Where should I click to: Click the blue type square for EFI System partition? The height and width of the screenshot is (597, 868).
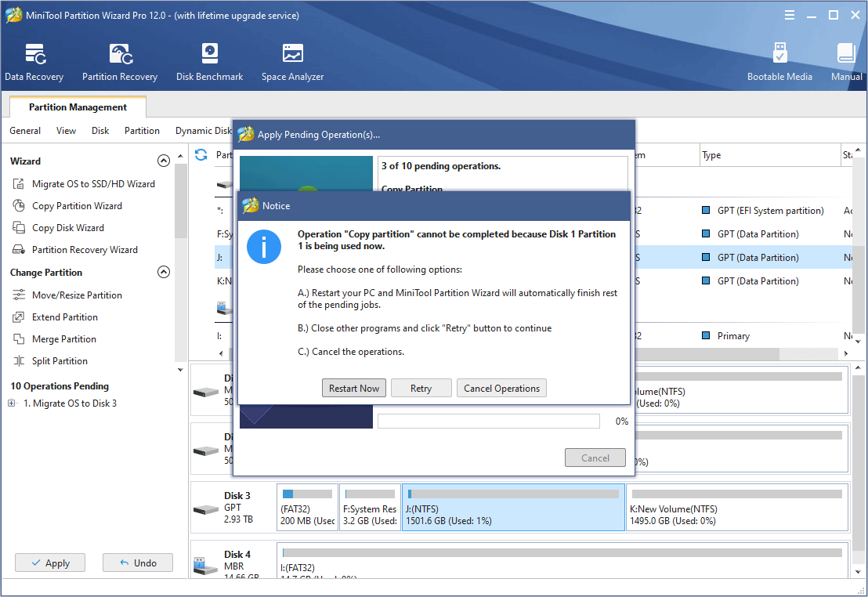point(706,211)
